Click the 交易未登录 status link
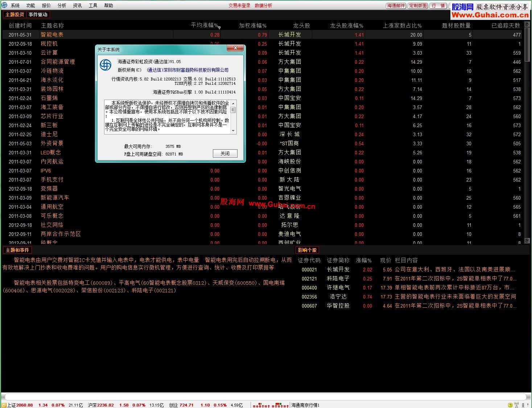The height and width of the screenshot is (408, 532). tap(239, 5)
